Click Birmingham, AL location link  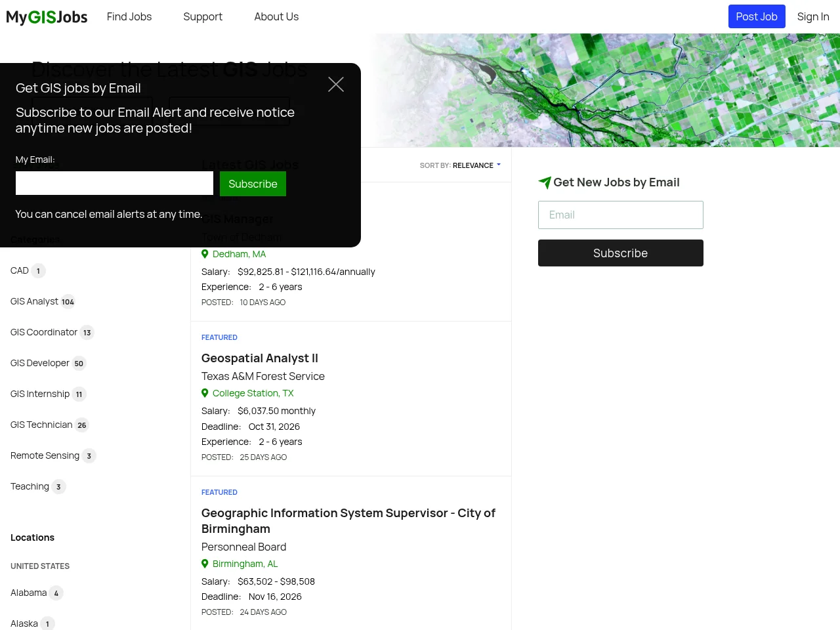coord(245,564)
